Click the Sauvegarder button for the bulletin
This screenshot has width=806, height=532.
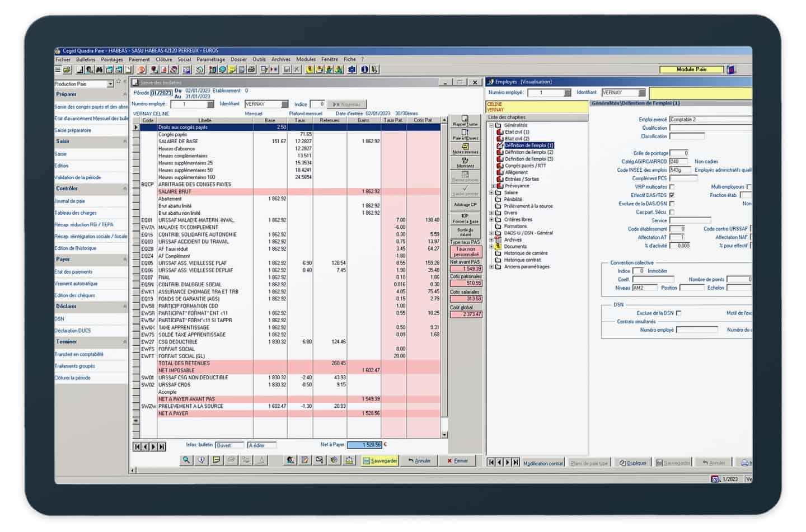(380, 461)
